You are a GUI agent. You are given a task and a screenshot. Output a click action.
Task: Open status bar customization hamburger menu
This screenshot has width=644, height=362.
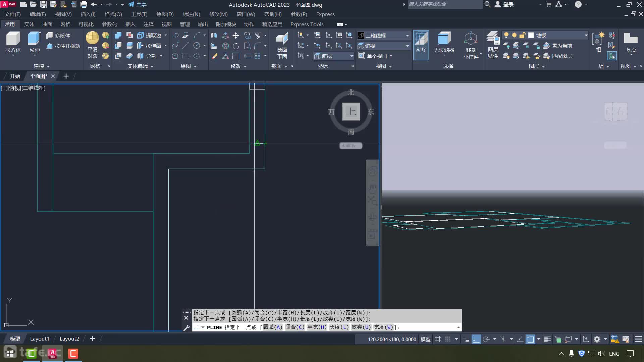[x=639, y=339]
